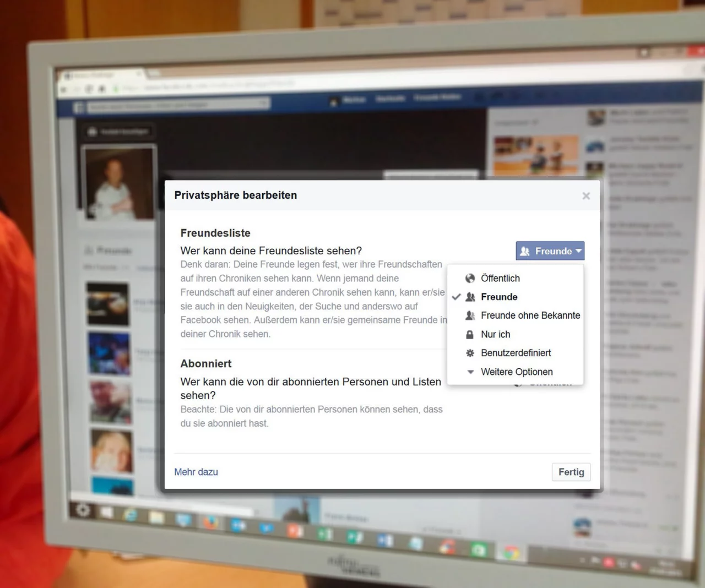
Task: Open Chrome from the Windows taskbar
Action: 511,552
